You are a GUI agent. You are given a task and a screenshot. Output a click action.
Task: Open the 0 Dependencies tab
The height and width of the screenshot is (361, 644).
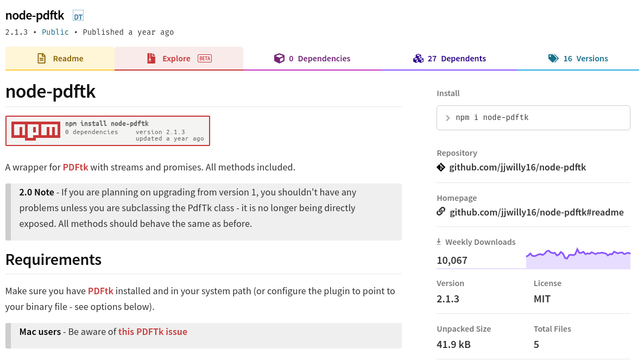coord(312,58)
